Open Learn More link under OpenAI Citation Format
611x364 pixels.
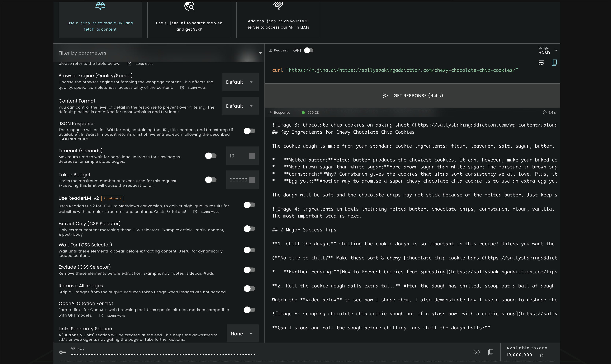click(x=116, y=316)
